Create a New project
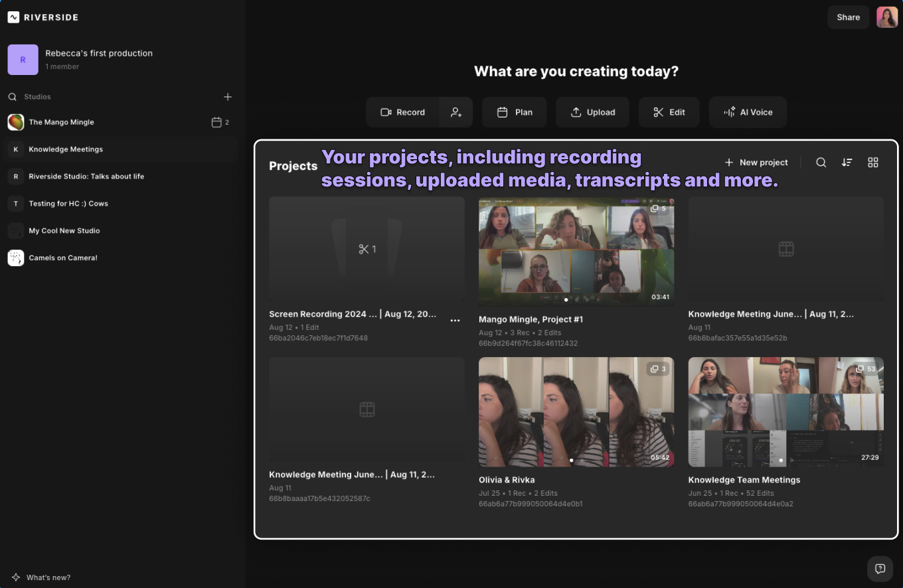 tap(756, 163)
